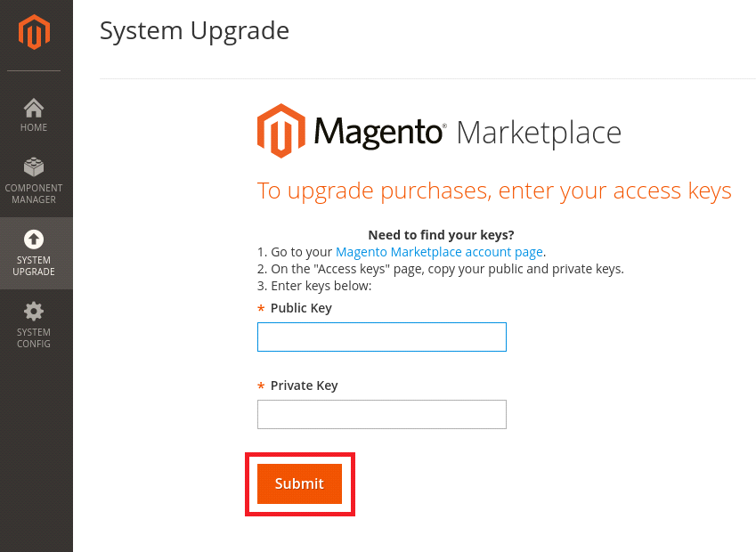
Task: Focus the Public Key input field
Action: point(382,337)
